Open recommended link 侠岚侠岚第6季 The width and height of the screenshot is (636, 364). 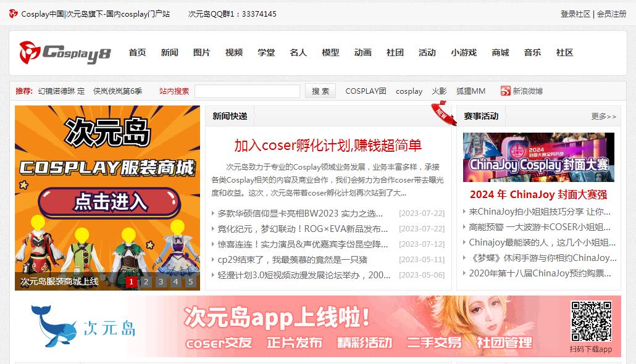117,91
